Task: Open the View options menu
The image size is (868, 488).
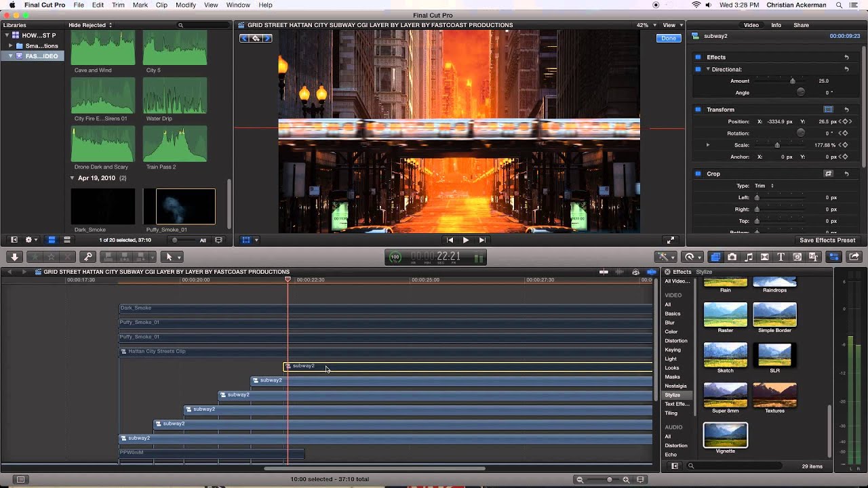Action: pyautogui.click(x=671, y=25)
